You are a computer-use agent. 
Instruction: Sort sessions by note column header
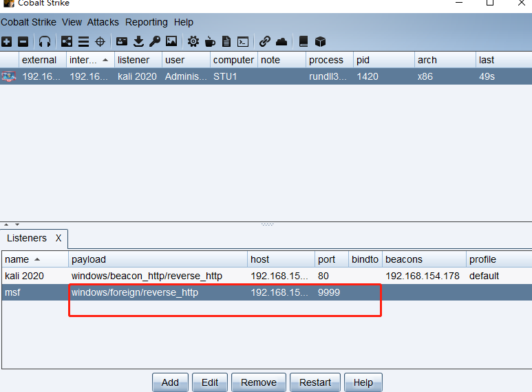coord(281,60)
